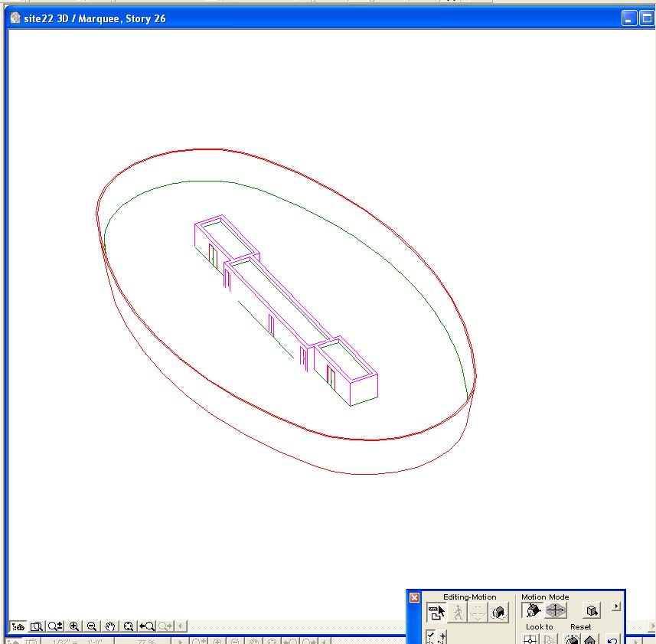Expand the palette's right arrow menu
The height and width of the screenshot is (644, 656).
coord(616,606)
